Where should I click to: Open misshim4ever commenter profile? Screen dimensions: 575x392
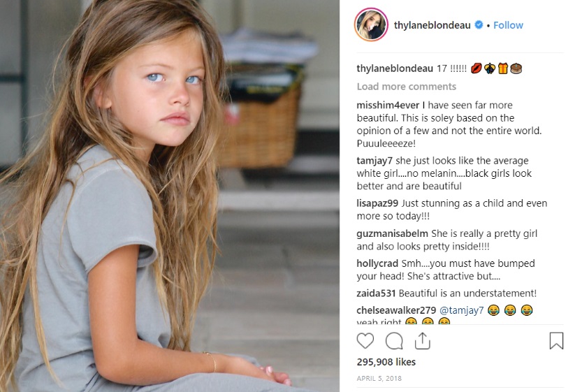[x=388, y=106]
